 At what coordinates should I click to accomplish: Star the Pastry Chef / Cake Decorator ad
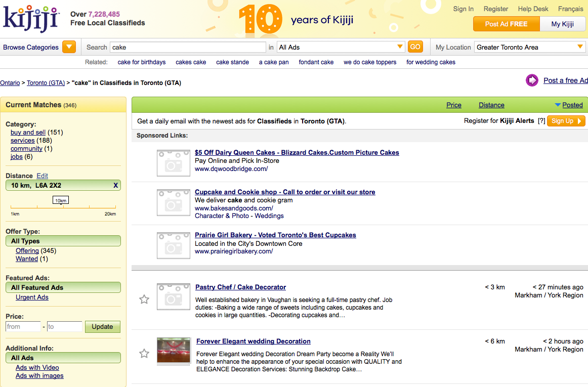pos(144,299)
